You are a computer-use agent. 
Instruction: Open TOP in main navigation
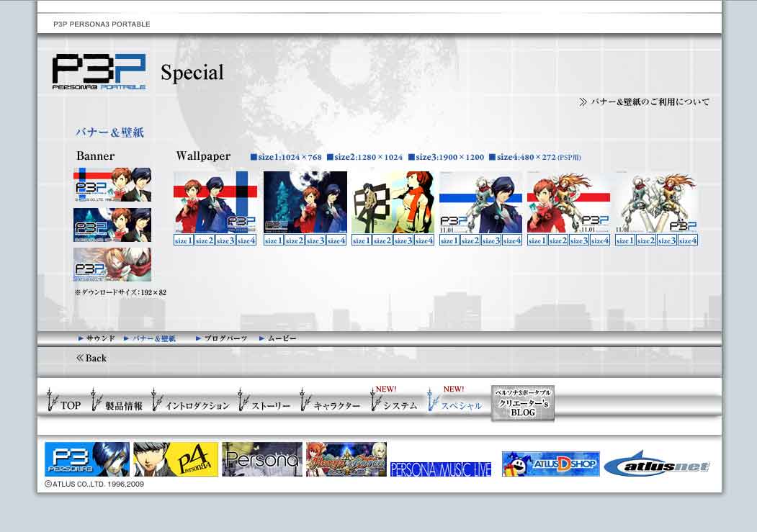(63, 402)
